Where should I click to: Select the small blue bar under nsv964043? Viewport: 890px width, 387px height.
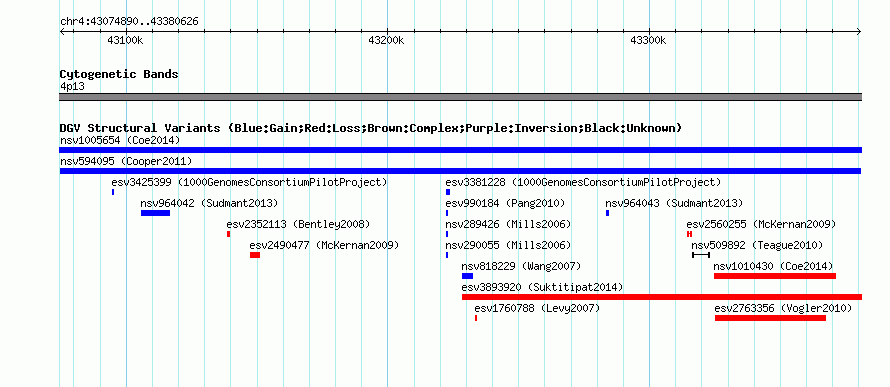(x=607, y=213)
